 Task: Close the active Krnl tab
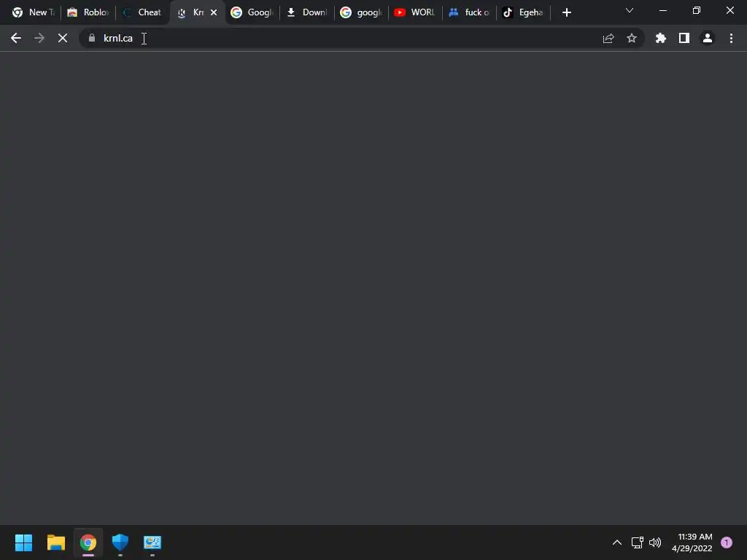pos(214,12)
